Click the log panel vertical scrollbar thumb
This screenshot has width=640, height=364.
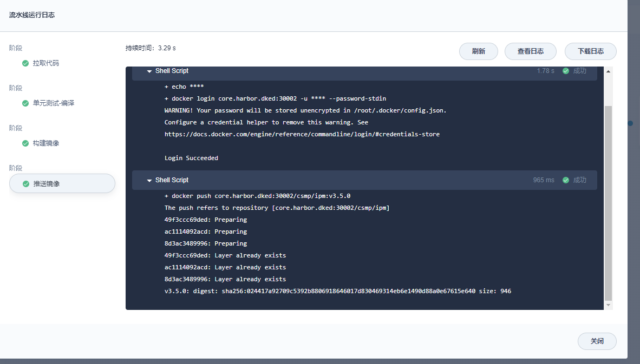[x=608, y=203]
